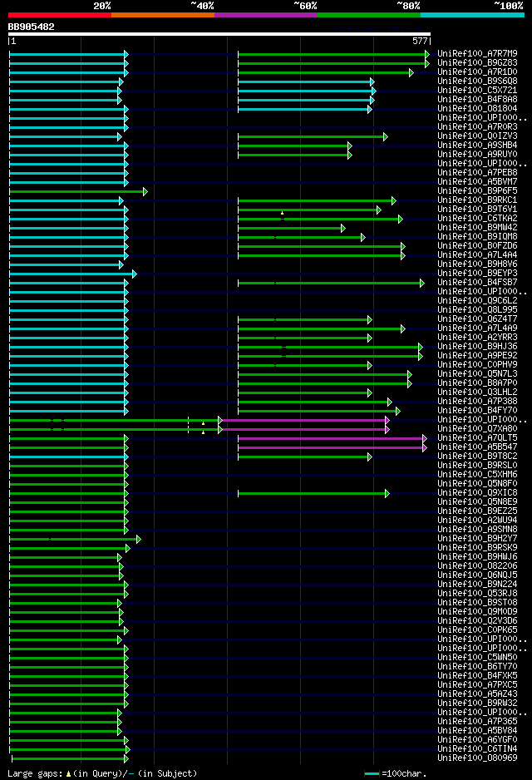Open hit UniRef100_O81804
This screenshot has width=532, height=780.
[477, 108]
